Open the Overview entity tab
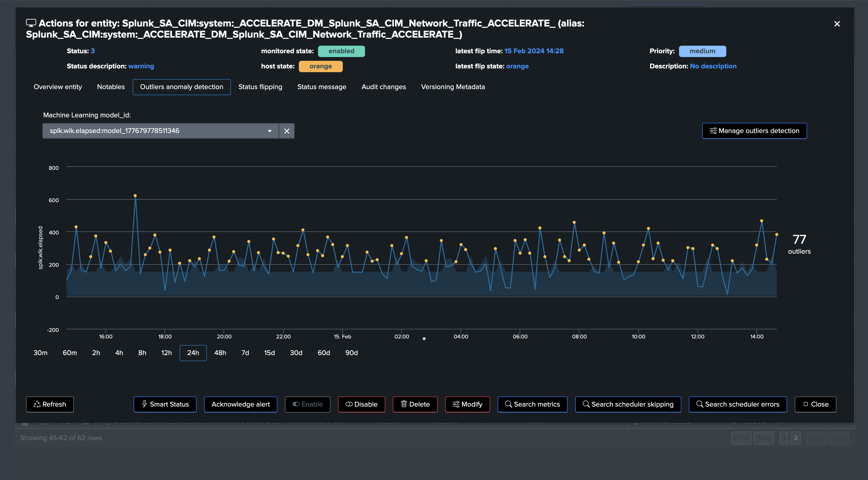 [58, 87]
